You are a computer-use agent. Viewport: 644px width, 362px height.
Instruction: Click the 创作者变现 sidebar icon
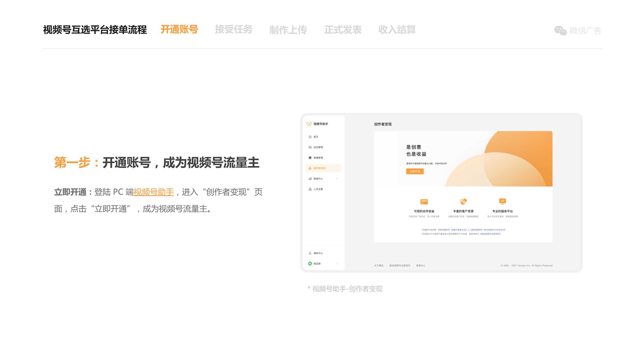point(310,168)
